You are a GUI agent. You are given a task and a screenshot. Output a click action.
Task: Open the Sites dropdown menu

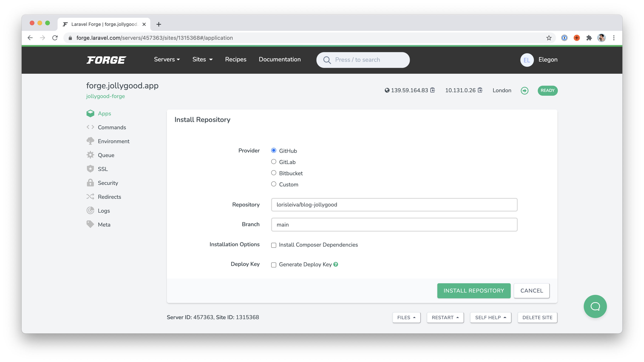202,59
